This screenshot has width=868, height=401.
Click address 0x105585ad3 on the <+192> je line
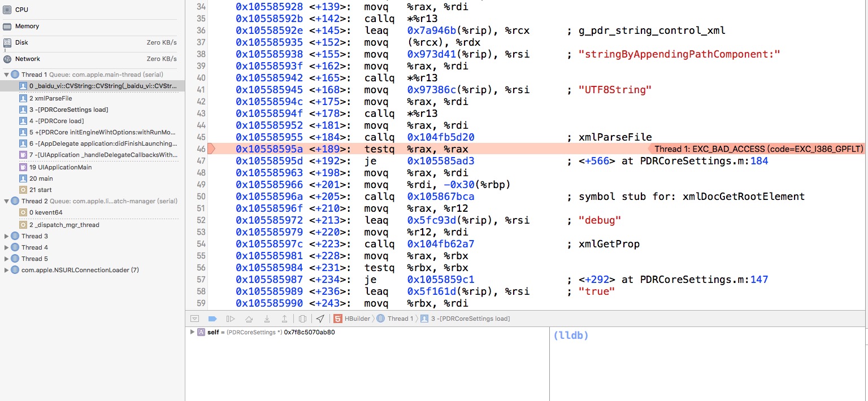[x=441, y=161]
